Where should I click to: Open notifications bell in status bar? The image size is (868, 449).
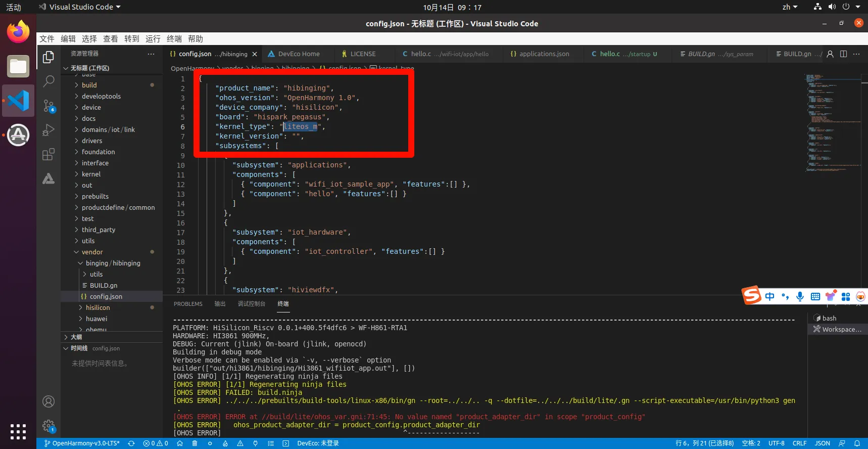[857, 443]
